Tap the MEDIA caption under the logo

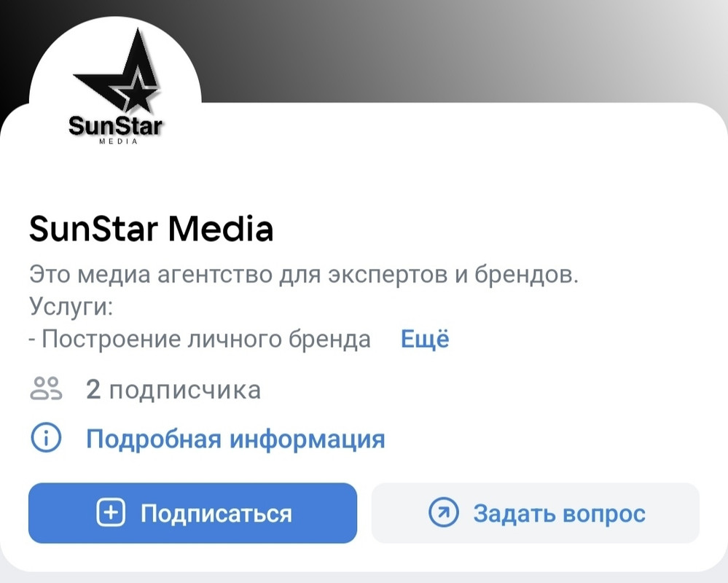pyautogui.click(x=119, y=141)
